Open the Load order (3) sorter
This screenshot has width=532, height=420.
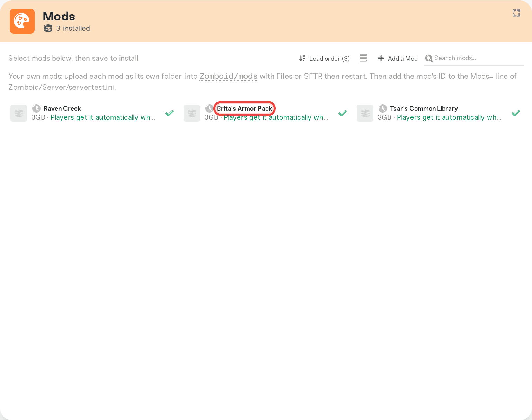tap(325, 59)
